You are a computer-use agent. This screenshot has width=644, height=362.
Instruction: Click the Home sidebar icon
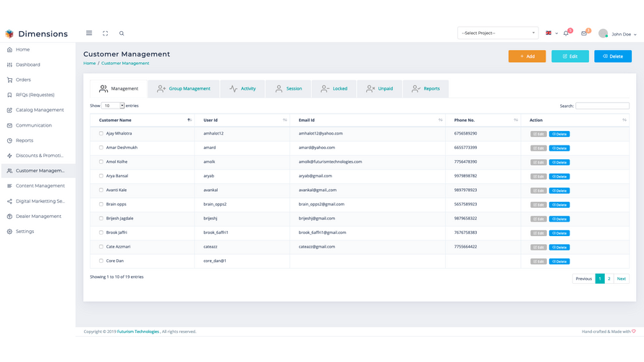(x=9, y=50)
